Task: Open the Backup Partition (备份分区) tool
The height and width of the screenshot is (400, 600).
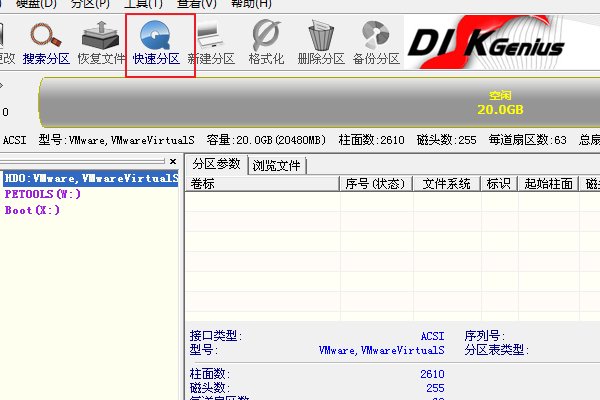Action: click(x=375, y=43)
